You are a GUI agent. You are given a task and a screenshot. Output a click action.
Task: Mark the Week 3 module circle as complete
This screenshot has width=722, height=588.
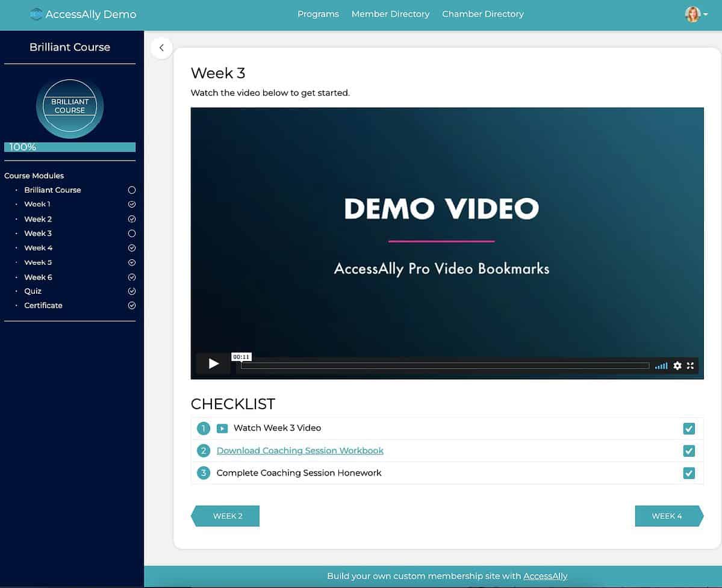point(132,233)
